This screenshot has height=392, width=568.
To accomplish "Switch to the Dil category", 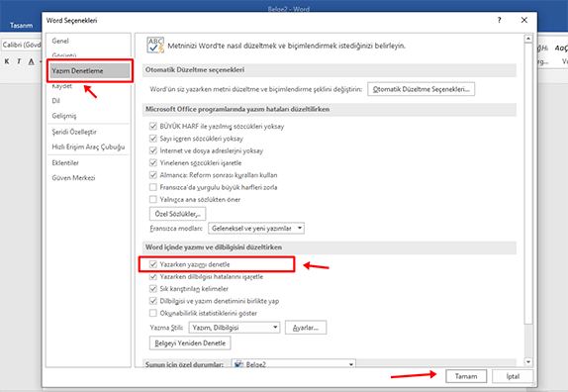I will 55,101.
